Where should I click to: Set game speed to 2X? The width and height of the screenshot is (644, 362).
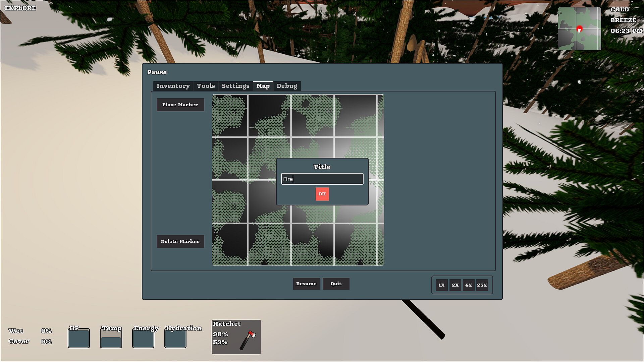[x=455, y=285]
